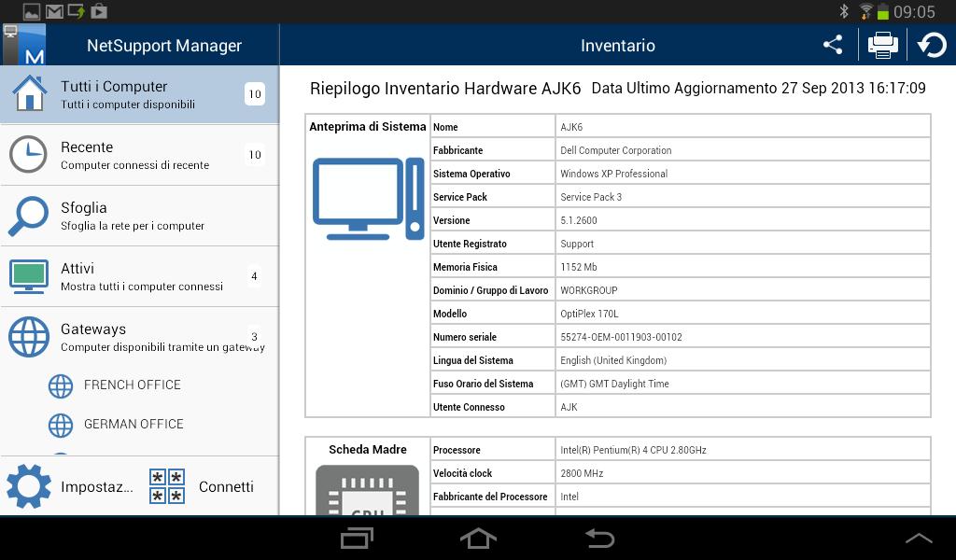Tap Data Ultimo Aggiornamento timestamp

758,89
